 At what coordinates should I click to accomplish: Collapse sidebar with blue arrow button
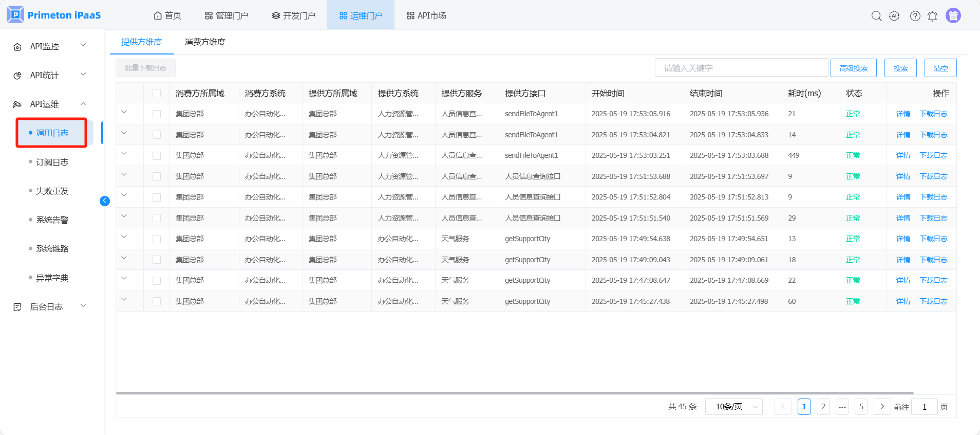pyautogui.click(x=105, y=201)
